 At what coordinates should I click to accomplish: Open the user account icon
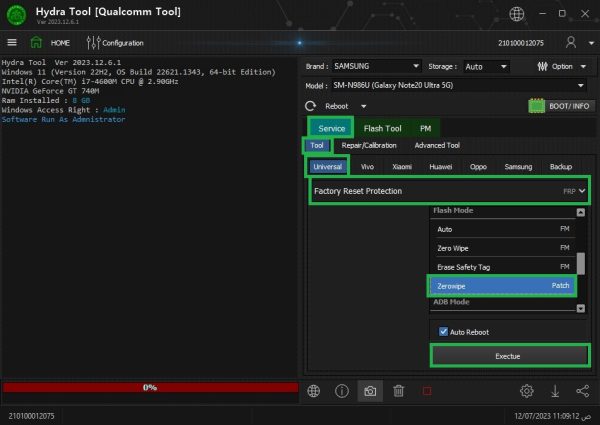pyautogui.click(x=571, y=42)
